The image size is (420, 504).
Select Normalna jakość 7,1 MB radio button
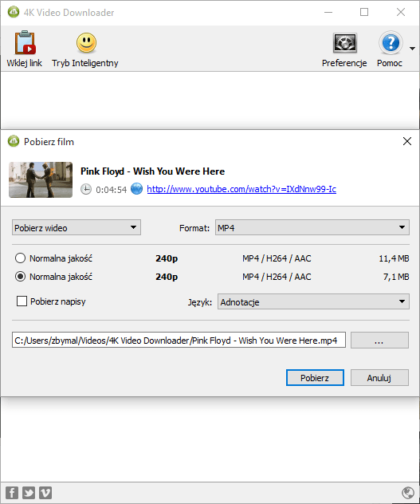coord(20,277)
